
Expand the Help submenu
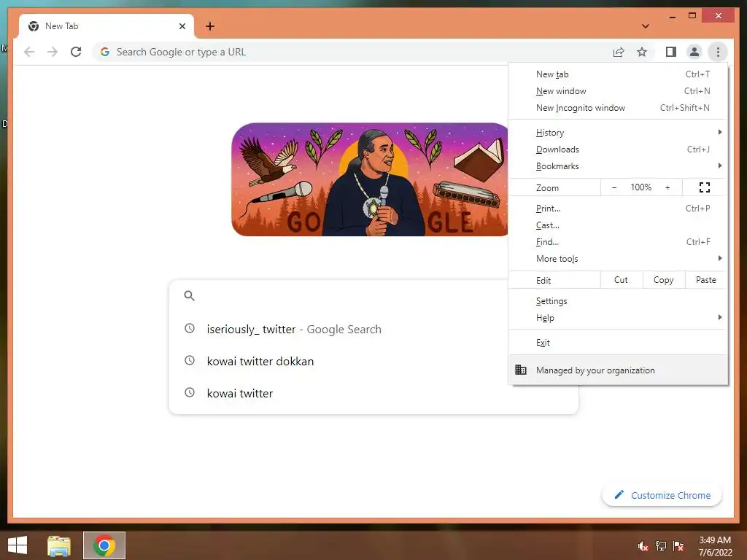[x=618, y=318]
